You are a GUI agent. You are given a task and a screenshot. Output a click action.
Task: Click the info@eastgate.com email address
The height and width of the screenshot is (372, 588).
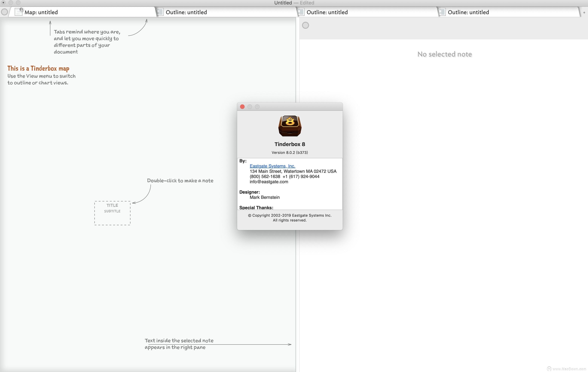tap(269, 182)
